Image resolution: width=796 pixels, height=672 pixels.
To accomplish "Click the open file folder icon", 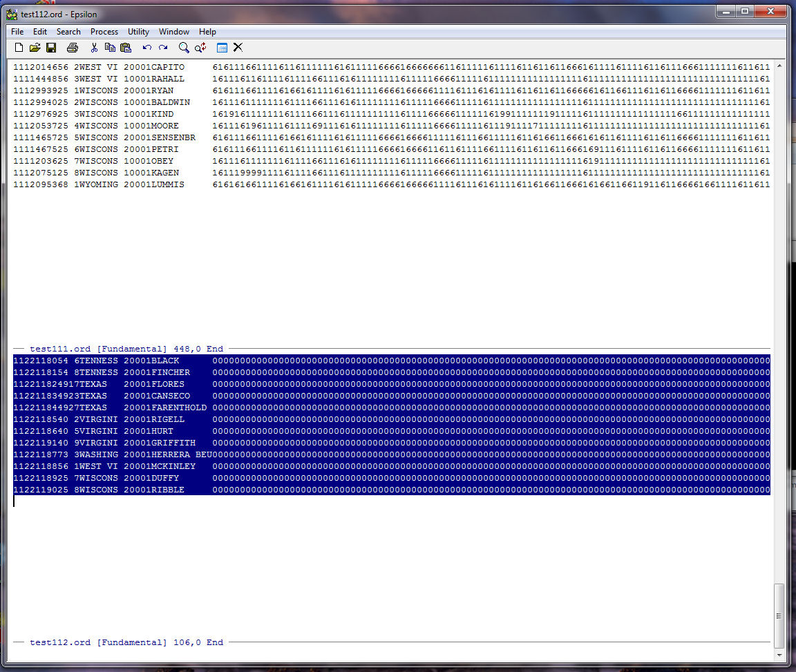I will click(x=35, y=48).
